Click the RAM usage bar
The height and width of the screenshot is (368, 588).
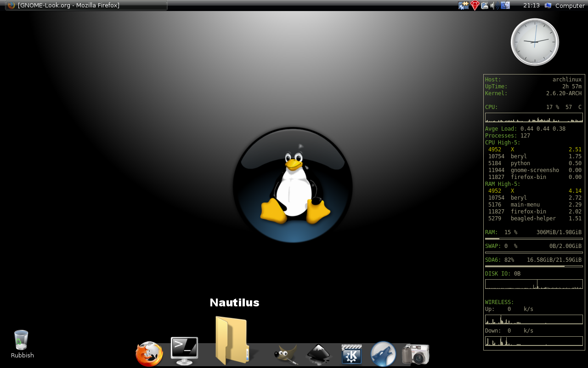pos(534,239)
